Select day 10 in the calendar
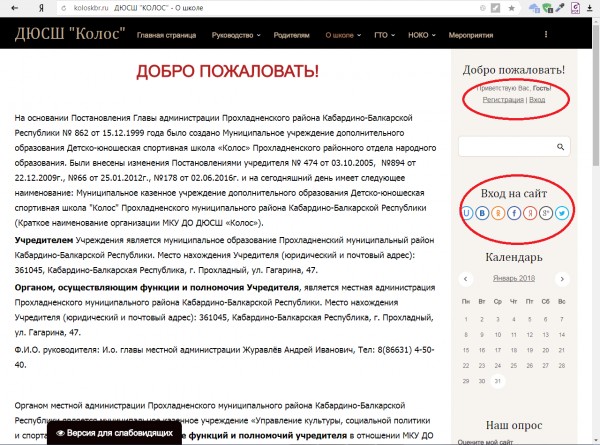 coord(498,335)
